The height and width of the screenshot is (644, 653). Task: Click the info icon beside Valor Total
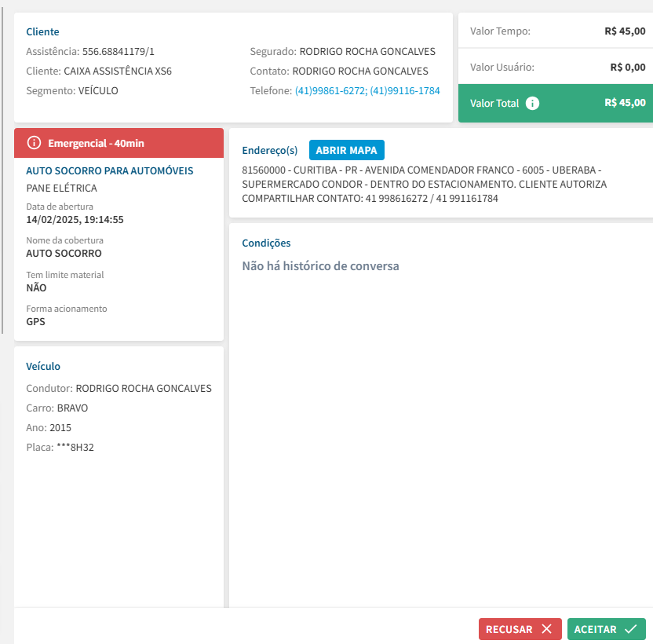pyautogui.click(x=532, y=103)
